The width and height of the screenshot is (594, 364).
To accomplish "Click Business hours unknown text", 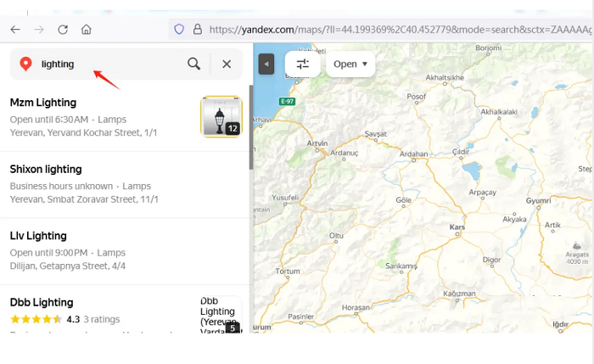I will click(x=61, y=187).
